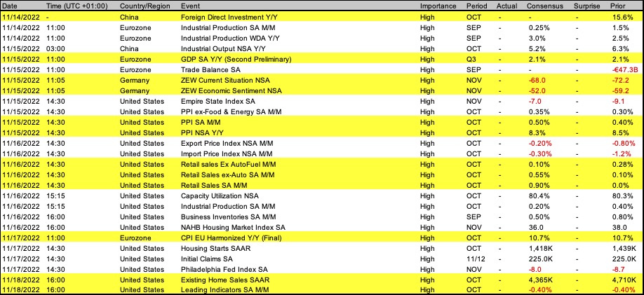Image resolution: width=644 pixels, height=295 pixels.
Task: Select Business Inventories SA M/M event
Action: pos(229,217)
